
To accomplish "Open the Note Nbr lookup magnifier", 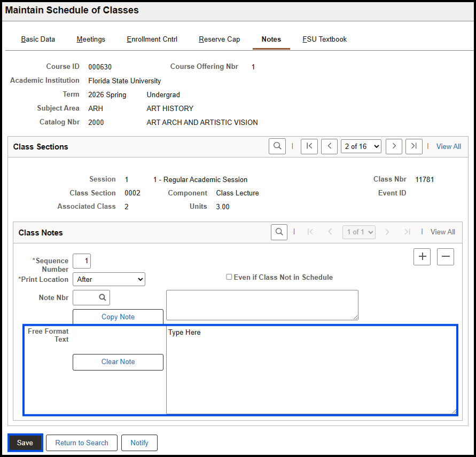I will (x=91, y=297).
